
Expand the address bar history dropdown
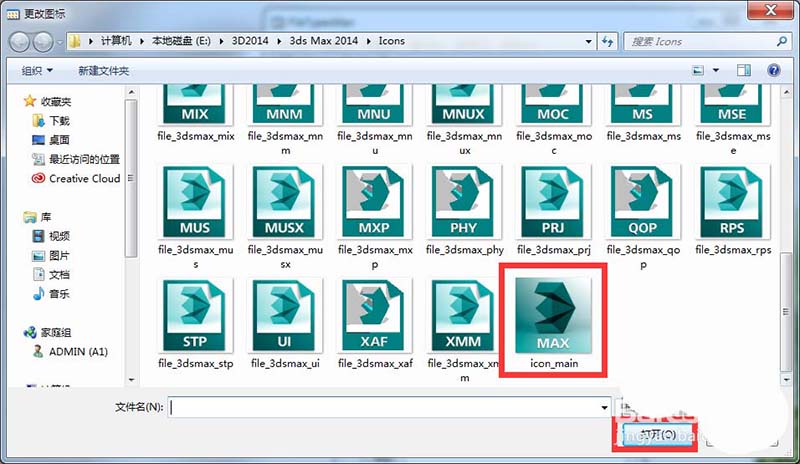pyautogui.click(x=588, y=41)
